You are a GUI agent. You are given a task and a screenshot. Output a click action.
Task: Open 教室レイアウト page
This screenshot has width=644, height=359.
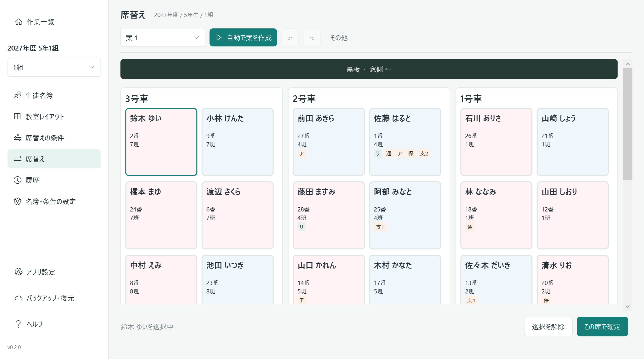[x=54, y=116]
